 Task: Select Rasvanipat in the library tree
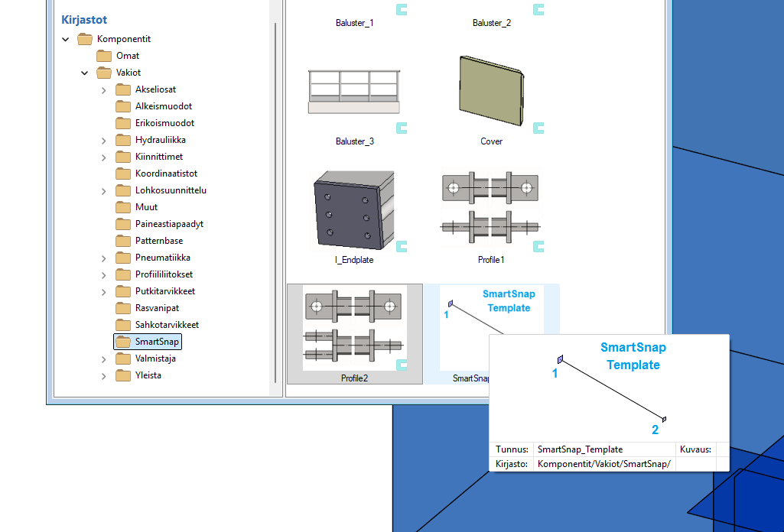tap(157, 308)
